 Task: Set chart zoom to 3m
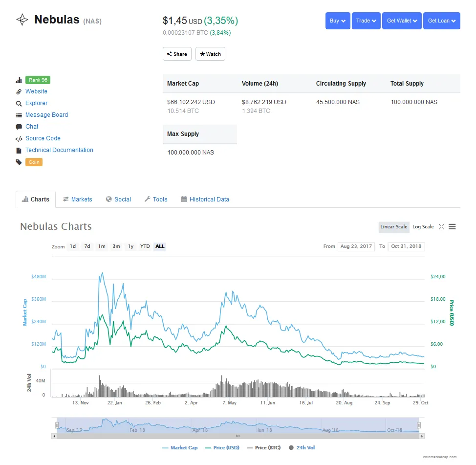pos(116,246)
